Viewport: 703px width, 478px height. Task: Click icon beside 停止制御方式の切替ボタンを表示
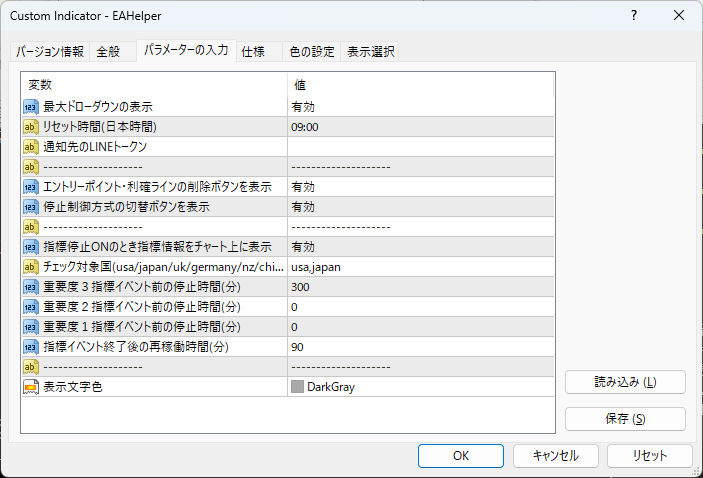(x=31, y=206)
